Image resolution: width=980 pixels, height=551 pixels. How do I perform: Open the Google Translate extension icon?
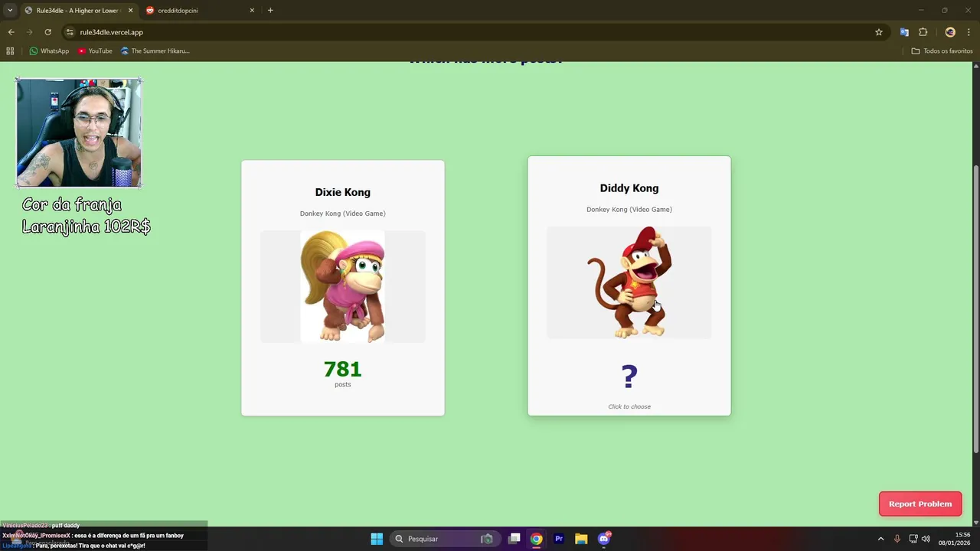pos(904,32)
